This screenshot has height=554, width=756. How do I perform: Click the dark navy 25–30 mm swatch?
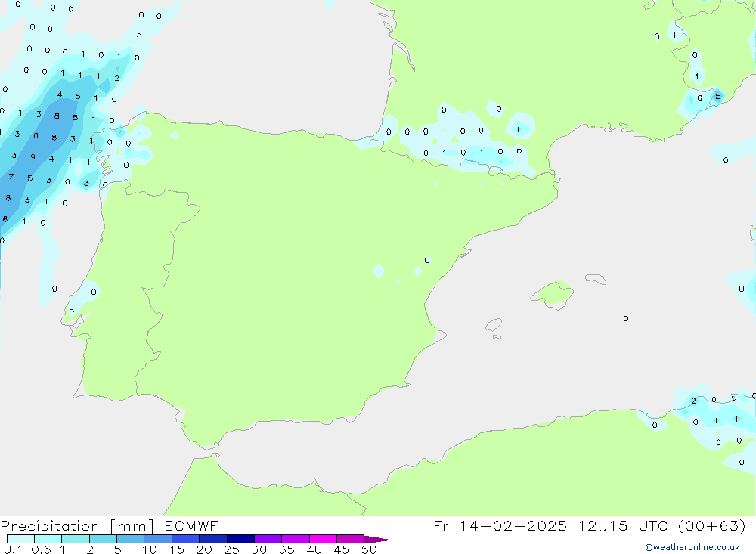tap(240, 539)
